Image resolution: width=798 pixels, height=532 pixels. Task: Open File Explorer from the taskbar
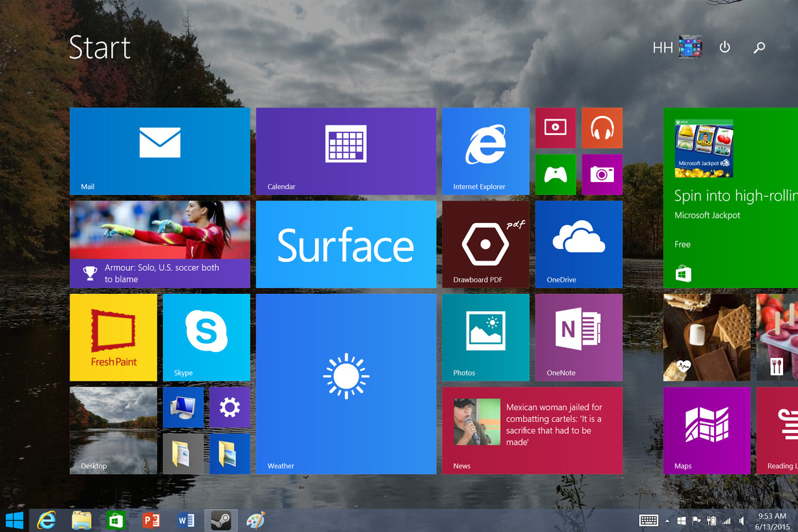point(81,520)
